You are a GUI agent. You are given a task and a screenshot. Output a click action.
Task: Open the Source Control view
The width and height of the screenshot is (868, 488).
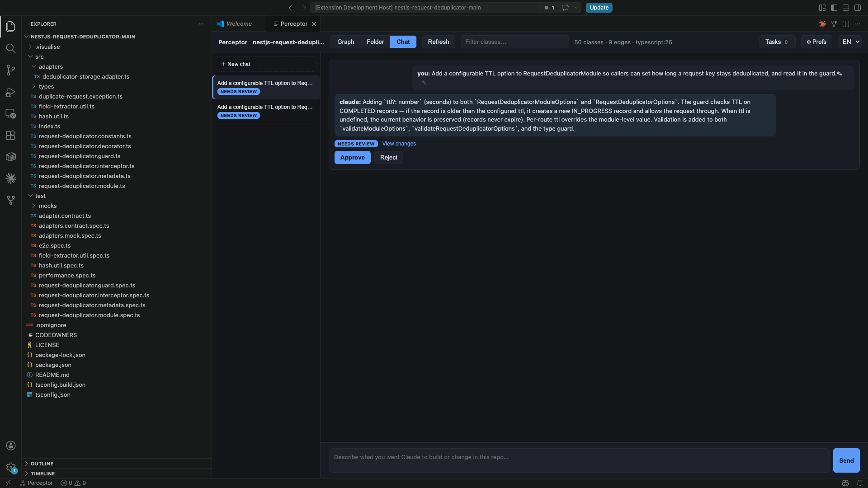(x=11, y=70)
